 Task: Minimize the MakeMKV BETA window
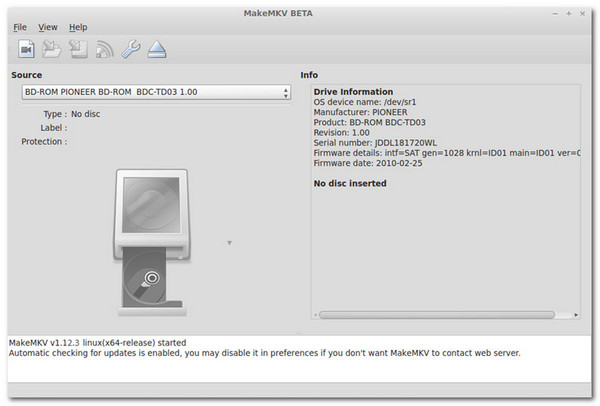[555, 14]
